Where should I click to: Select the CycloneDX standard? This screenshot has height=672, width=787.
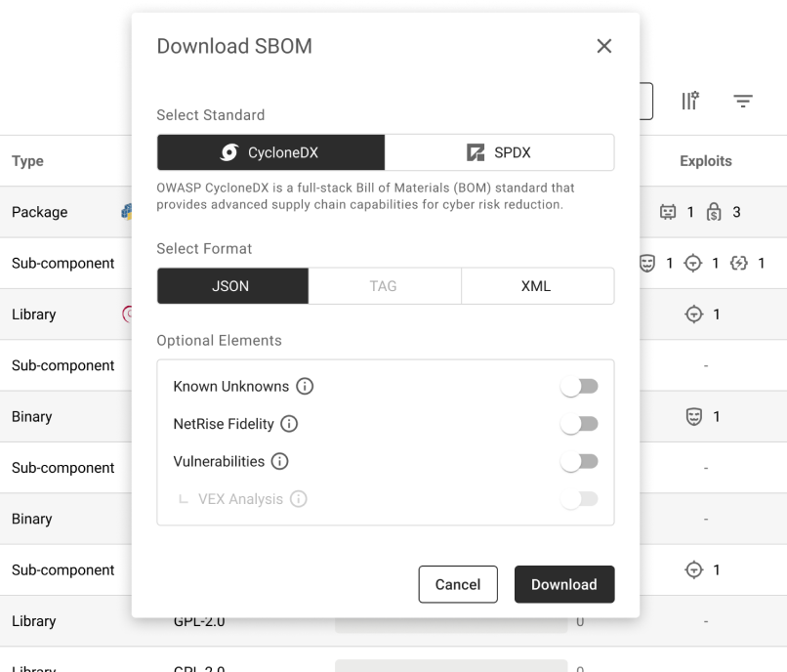271,152
